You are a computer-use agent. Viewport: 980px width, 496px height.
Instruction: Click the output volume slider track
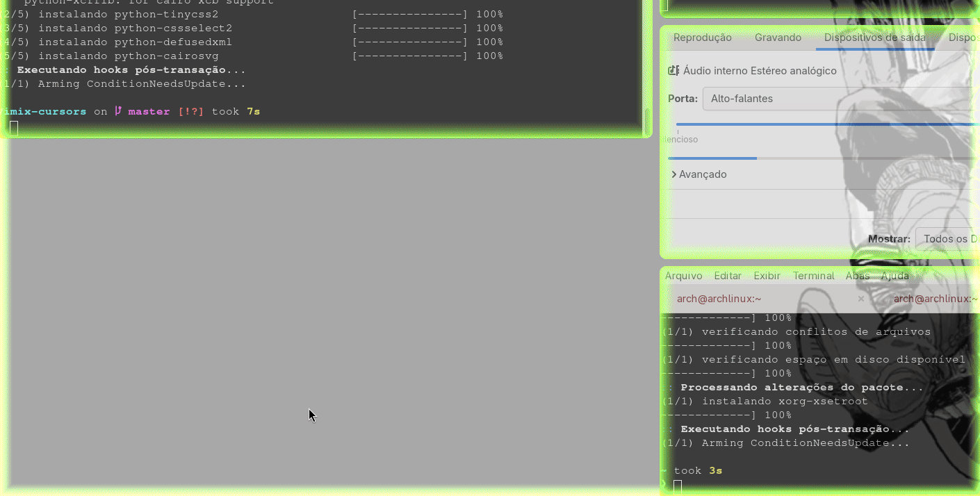827,124
